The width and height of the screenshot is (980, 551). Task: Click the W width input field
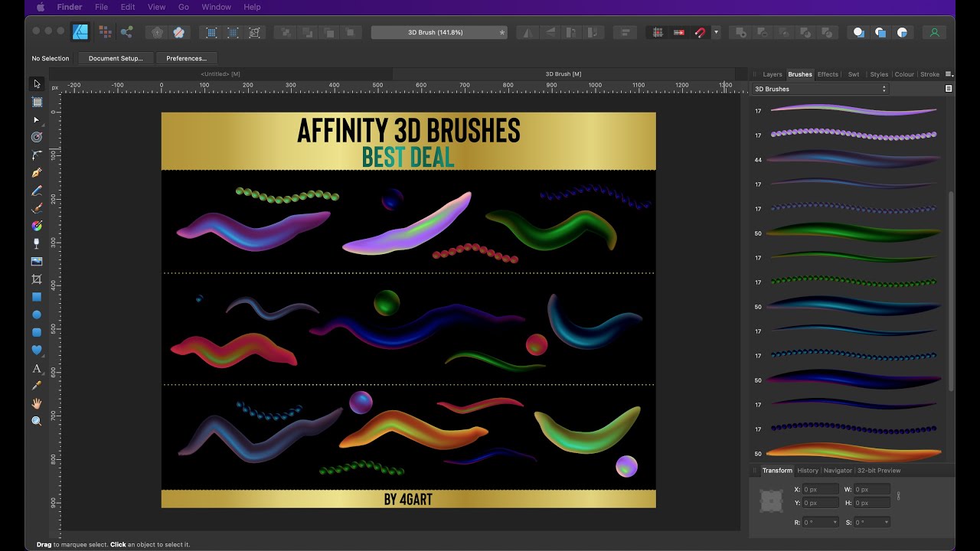(x=872, y=489)
